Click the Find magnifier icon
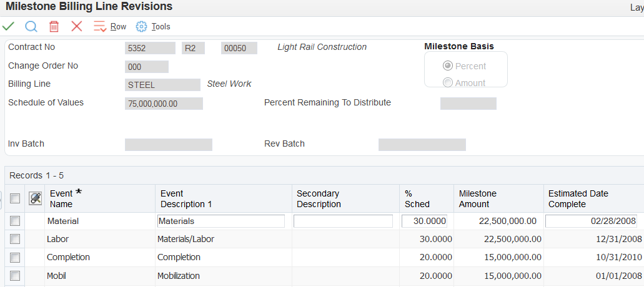 31,26
